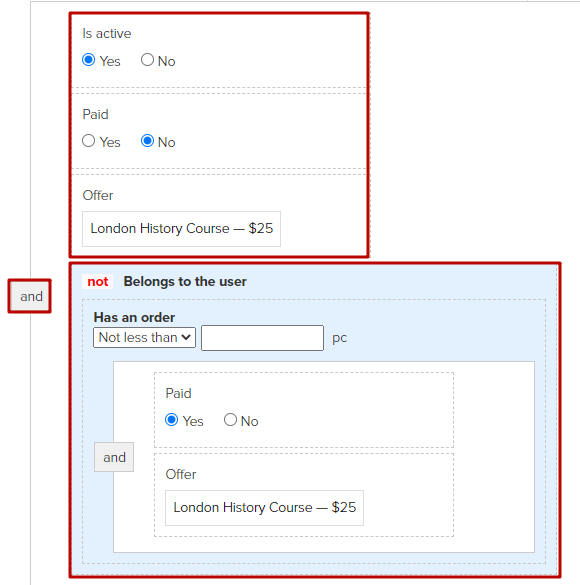Click the 'Is active' condition label
This screenshot has height=585, width=580.
point(107,34)
